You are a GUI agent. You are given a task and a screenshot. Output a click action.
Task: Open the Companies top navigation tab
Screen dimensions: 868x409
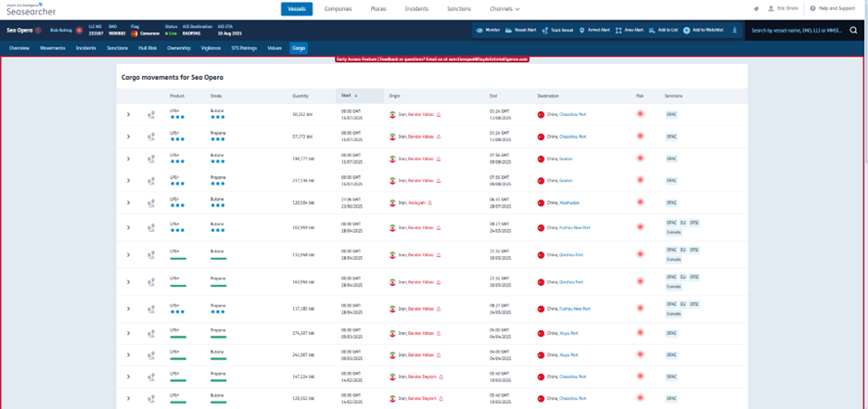[338, 8]
